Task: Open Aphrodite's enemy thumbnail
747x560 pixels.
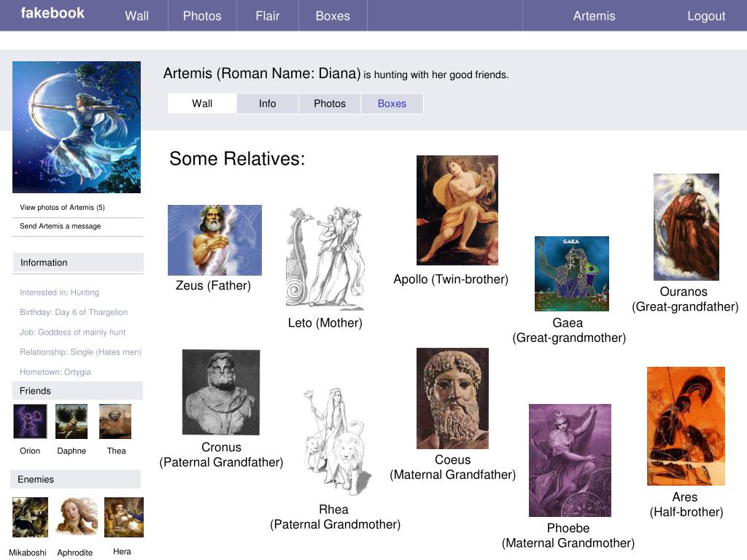Action: 76,517
